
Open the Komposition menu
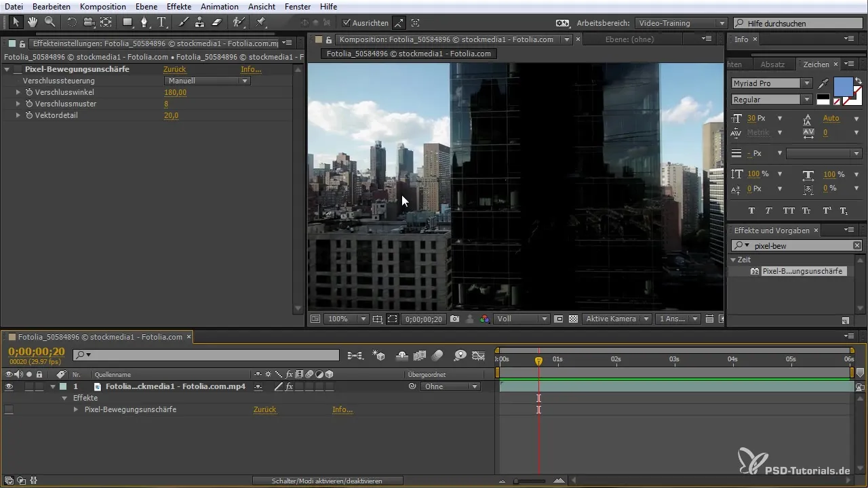click(x=102, y=6)
